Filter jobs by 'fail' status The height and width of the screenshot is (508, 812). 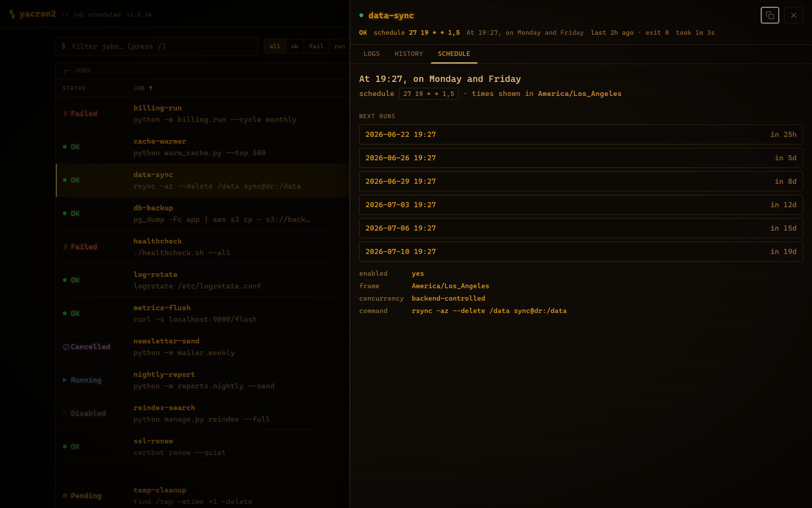click(316, 46)
